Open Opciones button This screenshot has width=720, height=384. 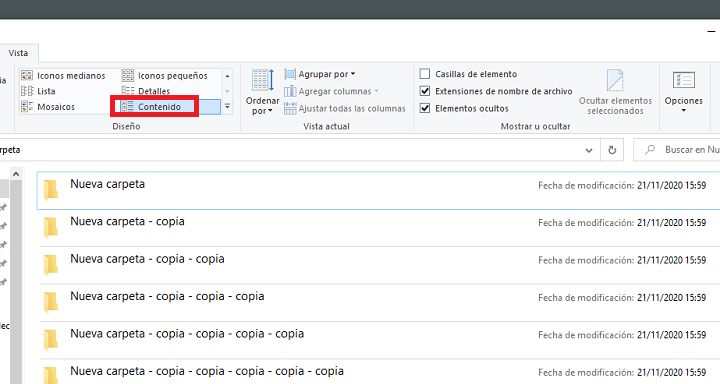[x=683, y=92]
